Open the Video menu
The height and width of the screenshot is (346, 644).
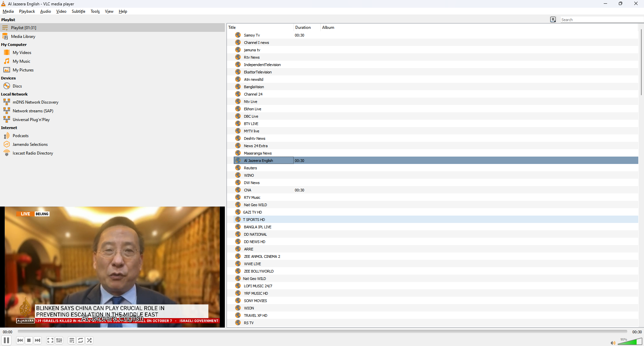pos(61,11)
